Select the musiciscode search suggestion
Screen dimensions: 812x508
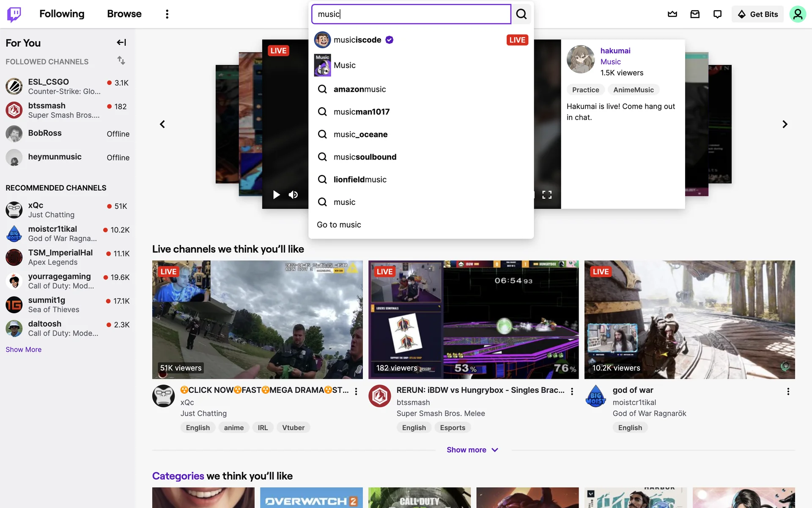(x=357, y=40)
